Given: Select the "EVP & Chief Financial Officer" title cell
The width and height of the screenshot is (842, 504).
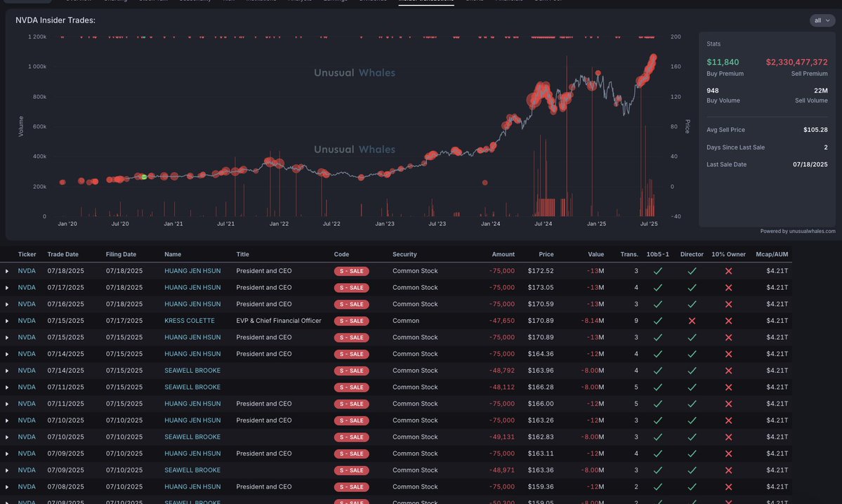Looking at the screenshot, I should click(279, 321).
